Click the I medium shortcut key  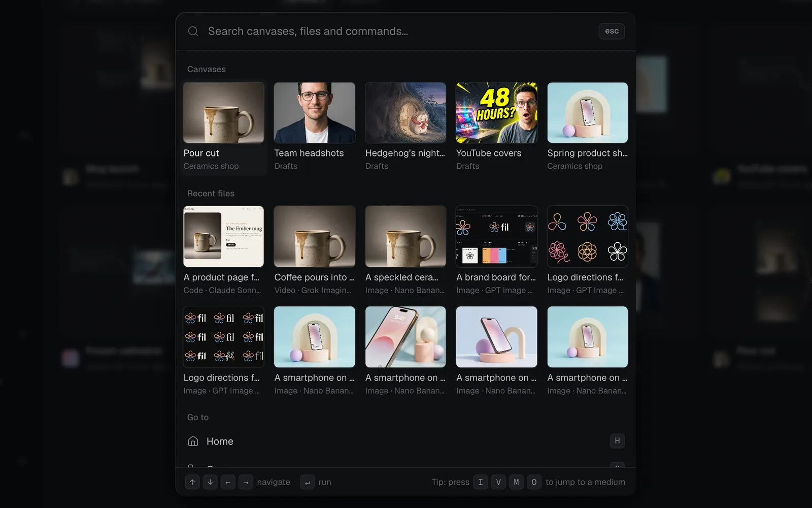(x=481, y=482)
